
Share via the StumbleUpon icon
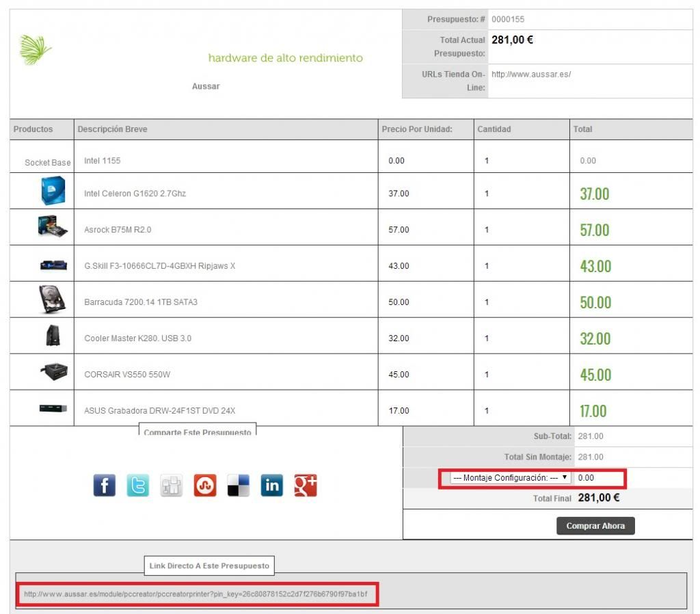coord(205,485)
